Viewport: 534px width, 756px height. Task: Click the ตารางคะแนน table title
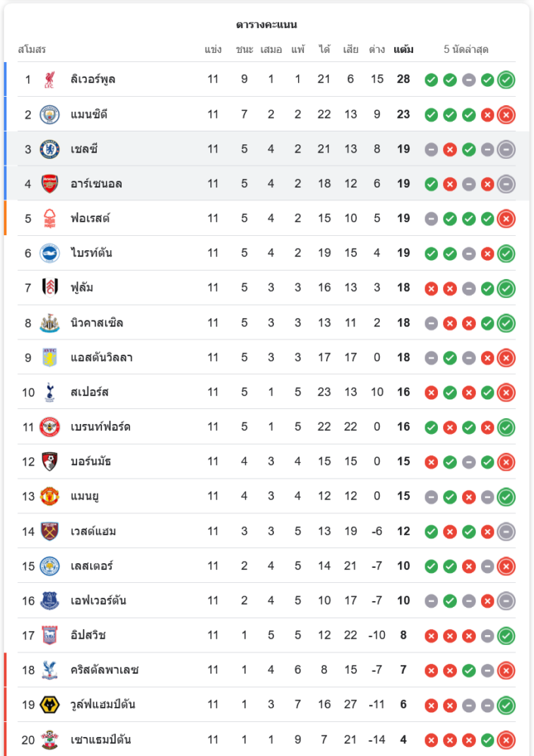point(266,25)
